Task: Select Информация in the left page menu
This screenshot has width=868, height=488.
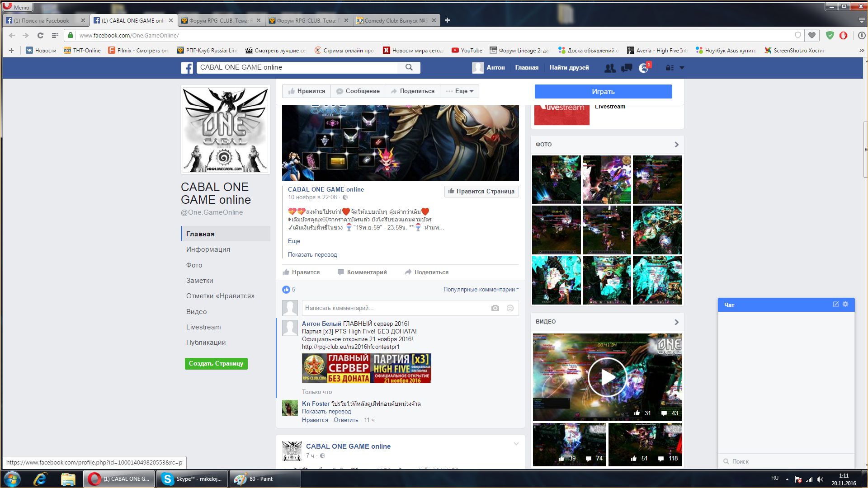Action: pyautogui.click(x=208, y=249)
